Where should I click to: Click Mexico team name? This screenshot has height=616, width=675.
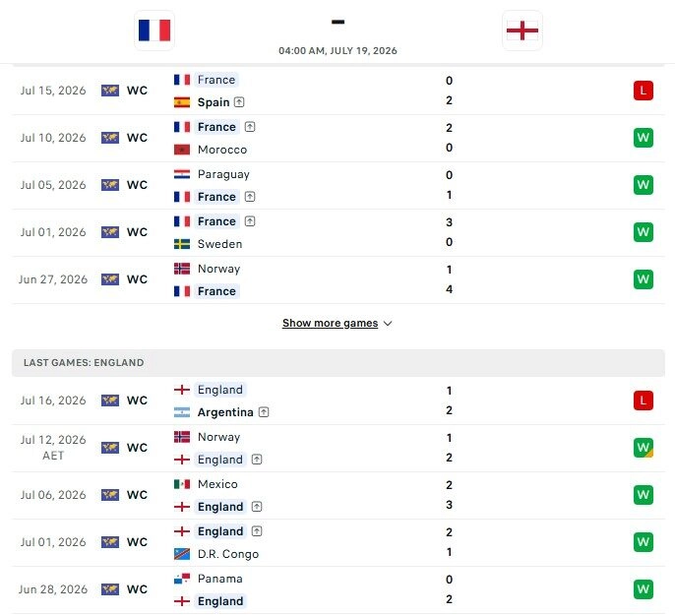(x=217, y=484)
